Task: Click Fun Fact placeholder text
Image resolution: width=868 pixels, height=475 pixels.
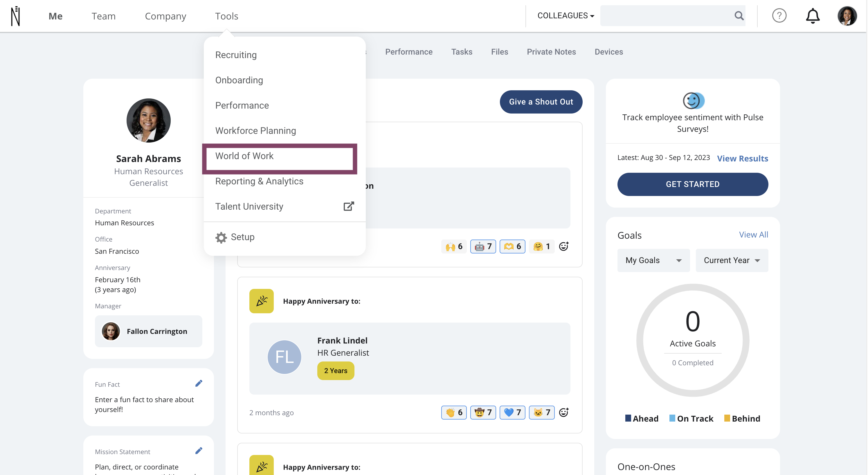Action: 144,404
